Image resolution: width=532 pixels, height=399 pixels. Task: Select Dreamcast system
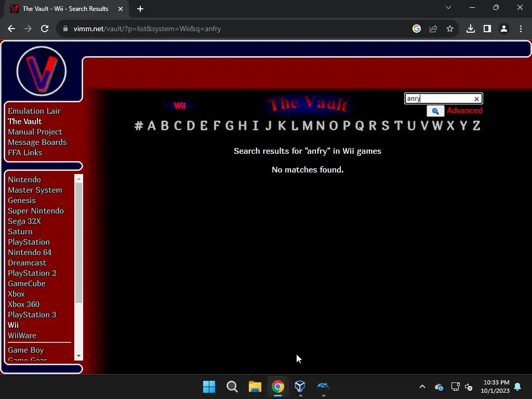(27, 263)
